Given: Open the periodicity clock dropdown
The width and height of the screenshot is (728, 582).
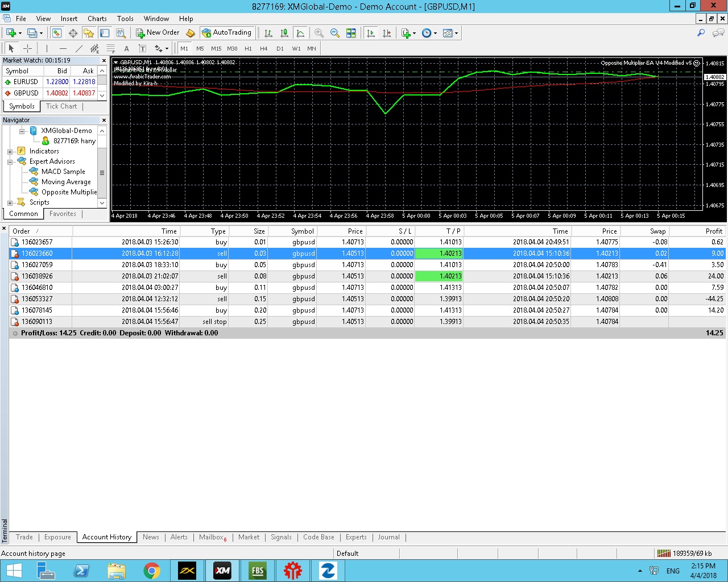Looking at the screenshot, I should pyautogui.click(x=429, y=33).
